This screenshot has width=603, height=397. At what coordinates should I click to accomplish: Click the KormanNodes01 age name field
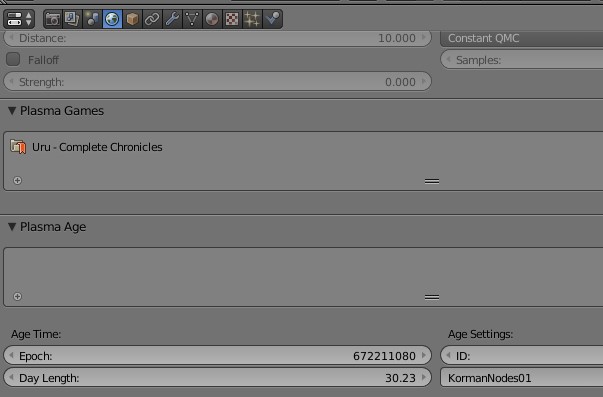521,378
